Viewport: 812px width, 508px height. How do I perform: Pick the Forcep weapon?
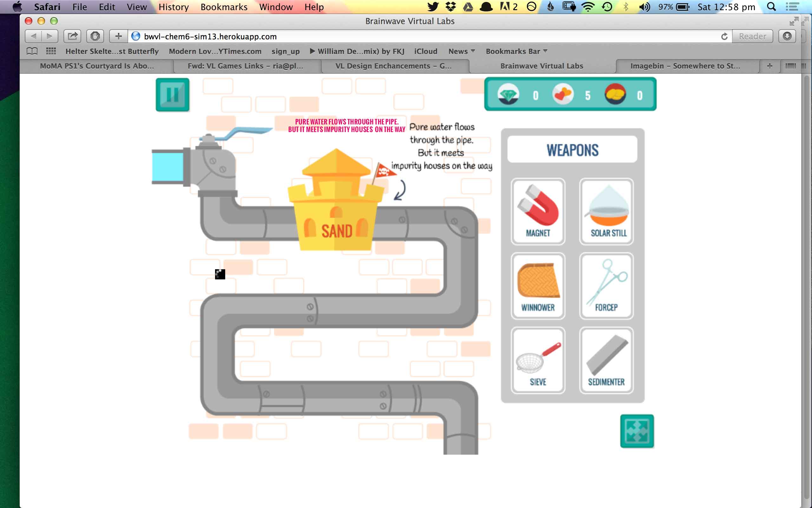[606, 286]
